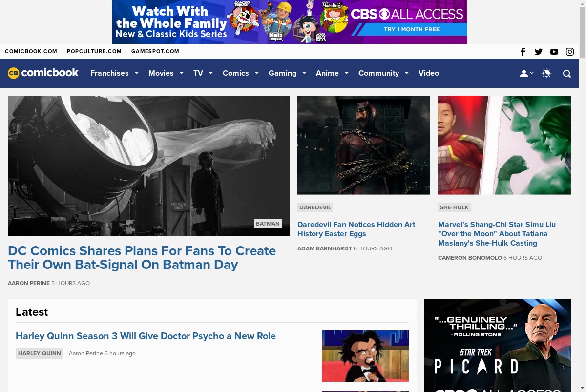View author Aaron Perine on Harley Quinn article

pyautogui.click(x=86, y=353)
